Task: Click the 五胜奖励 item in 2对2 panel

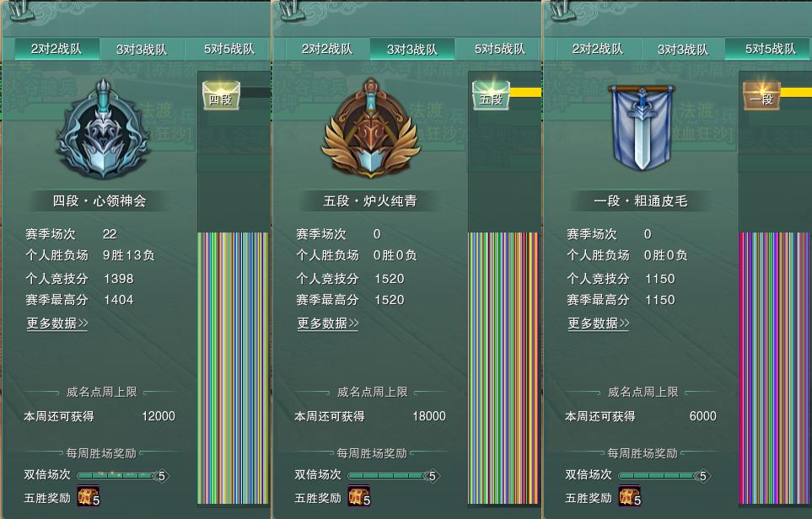Action: (89, 495)
